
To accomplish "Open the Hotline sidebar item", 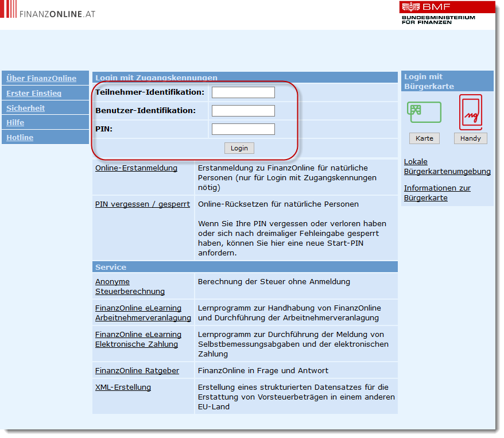I will [20, 137].
